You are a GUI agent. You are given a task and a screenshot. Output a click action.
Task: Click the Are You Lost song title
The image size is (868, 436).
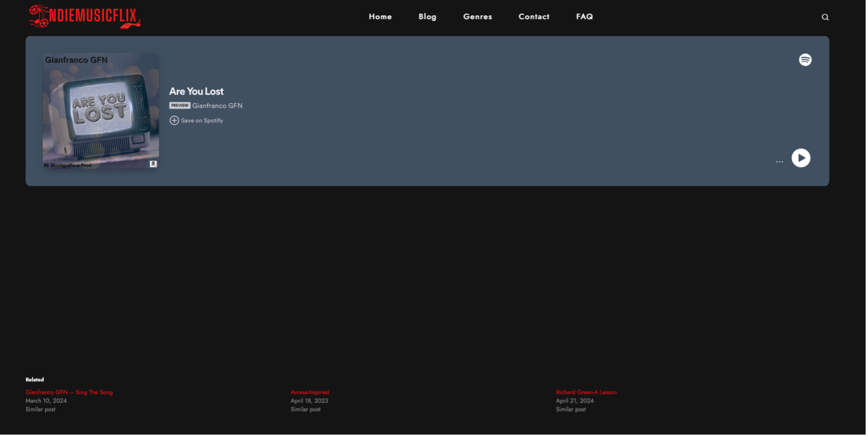point(197,92)
